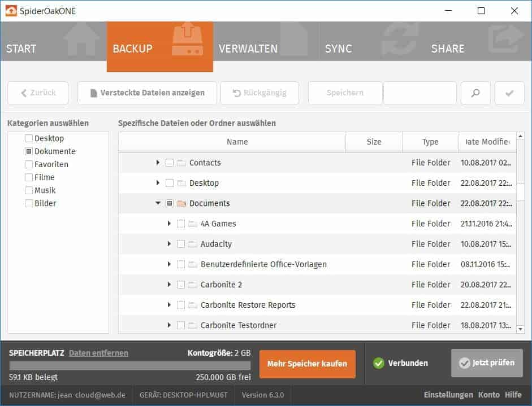
Task: Click the storage usage progress bar
Action: pyautogui.click(x=130, y=365)
